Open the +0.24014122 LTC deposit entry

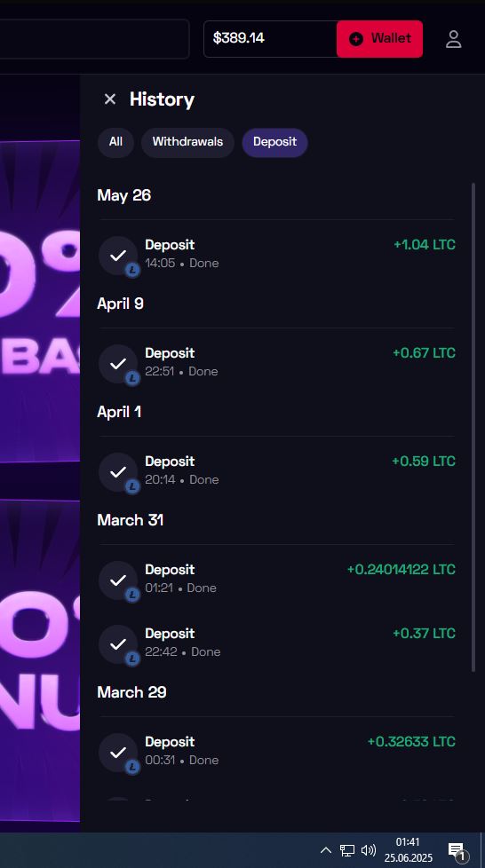tap(276, 579)
